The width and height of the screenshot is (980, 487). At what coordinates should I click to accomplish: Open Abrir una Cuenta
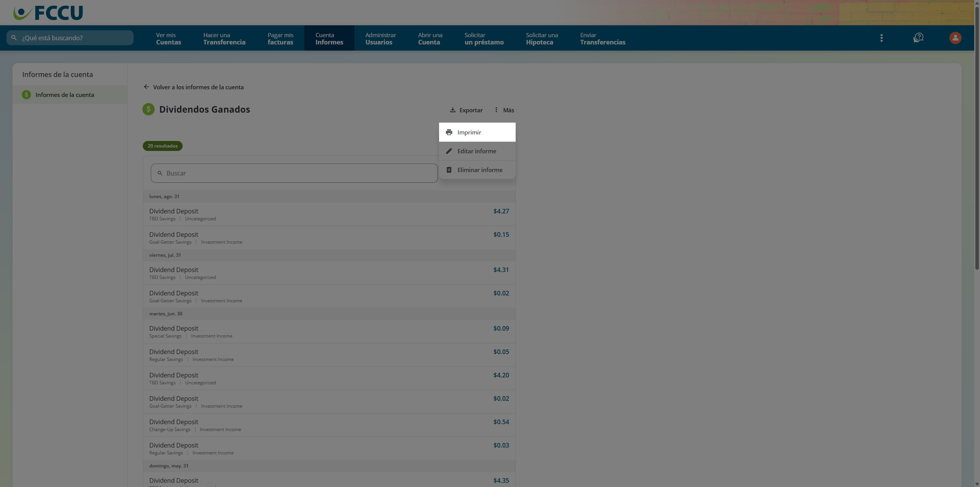(x=430, y=38)
